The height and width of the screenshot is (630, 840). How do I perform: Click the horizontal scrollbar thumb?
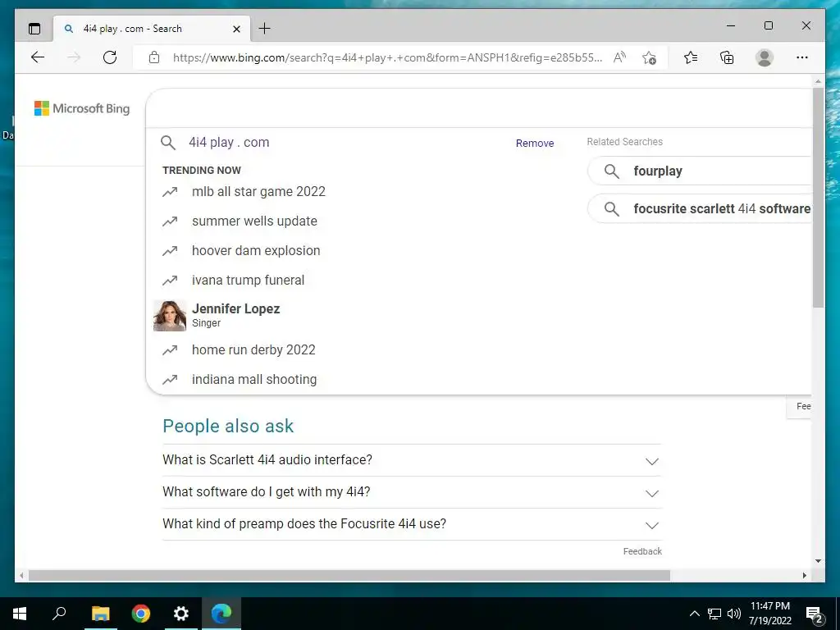[349, 575]
